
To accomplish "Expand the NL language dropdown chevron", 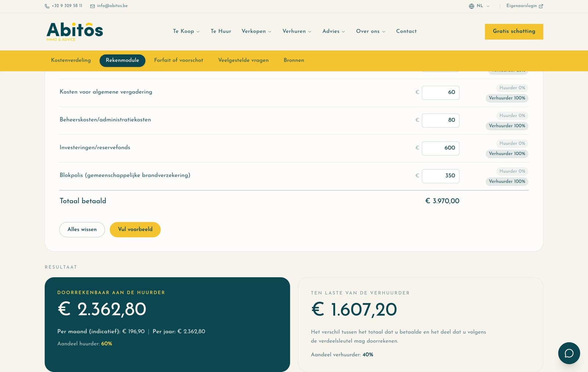I will [x=488, y=6].
